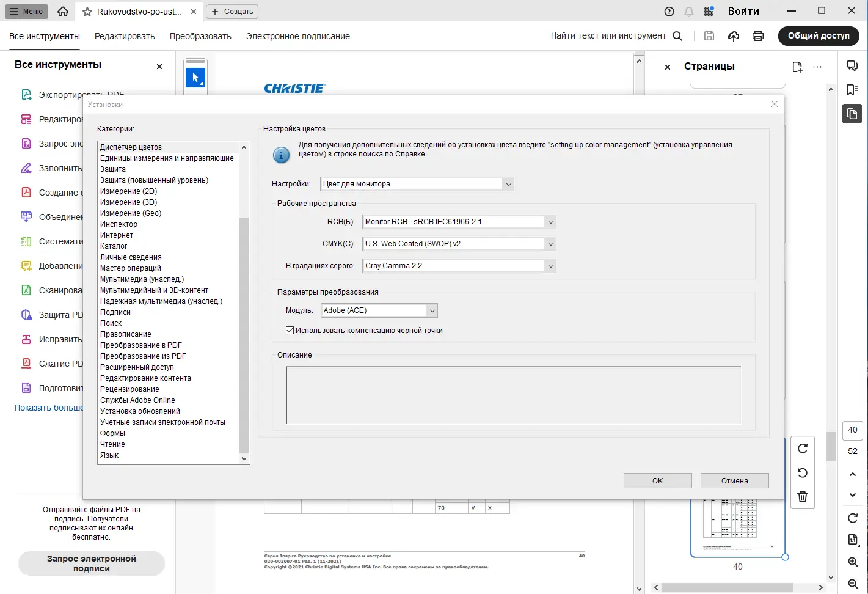Click the Отмена button
868x594 pixels.
pyautogui.click(x=735, y=481)
